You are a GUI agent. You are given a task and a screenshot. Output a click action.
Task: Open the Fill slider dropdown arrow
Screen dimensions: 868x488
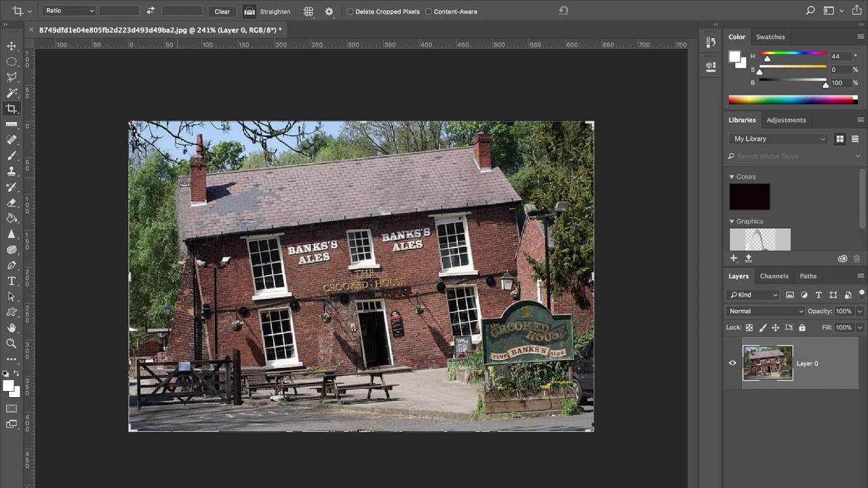point(860,328)
